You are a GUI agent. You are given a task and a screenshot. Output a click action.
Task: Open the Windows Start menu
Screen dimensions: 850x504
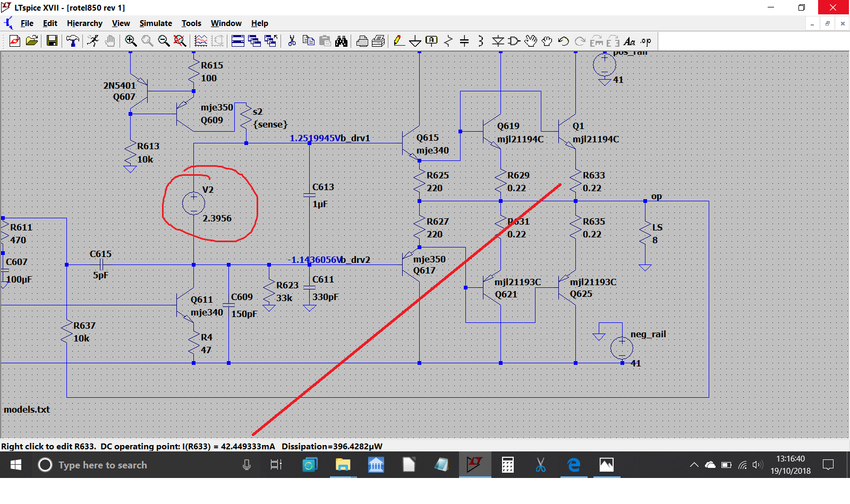[16, 465]
